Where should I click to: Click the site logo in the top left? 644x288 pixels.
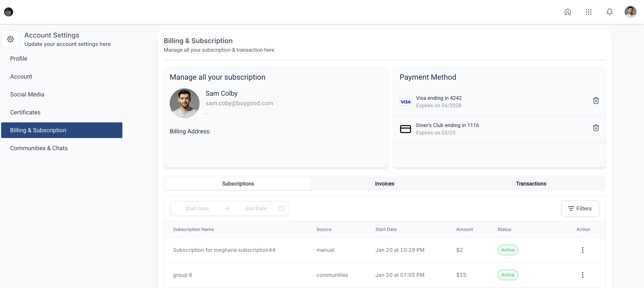[x=8, y=12]
